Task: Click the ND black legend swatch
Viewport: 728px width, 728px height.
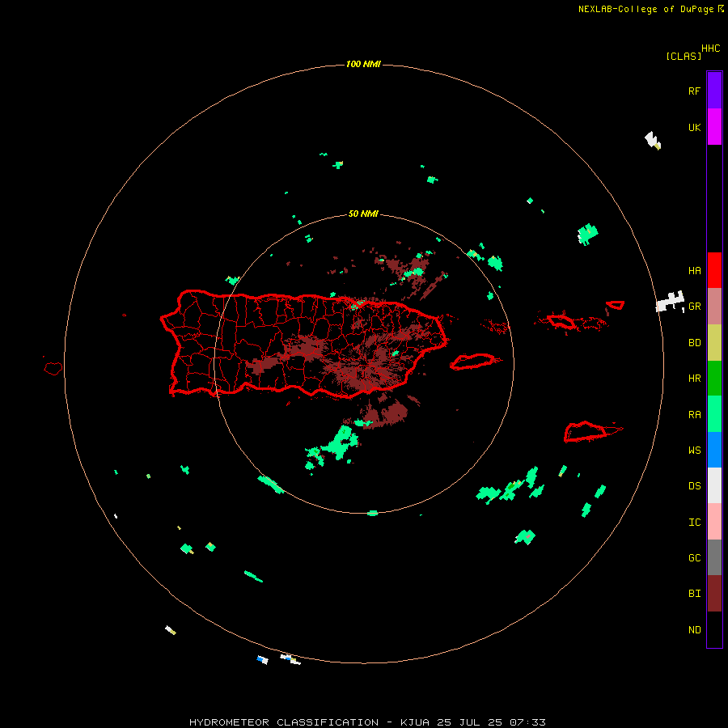Action: (x=714, y=629)
